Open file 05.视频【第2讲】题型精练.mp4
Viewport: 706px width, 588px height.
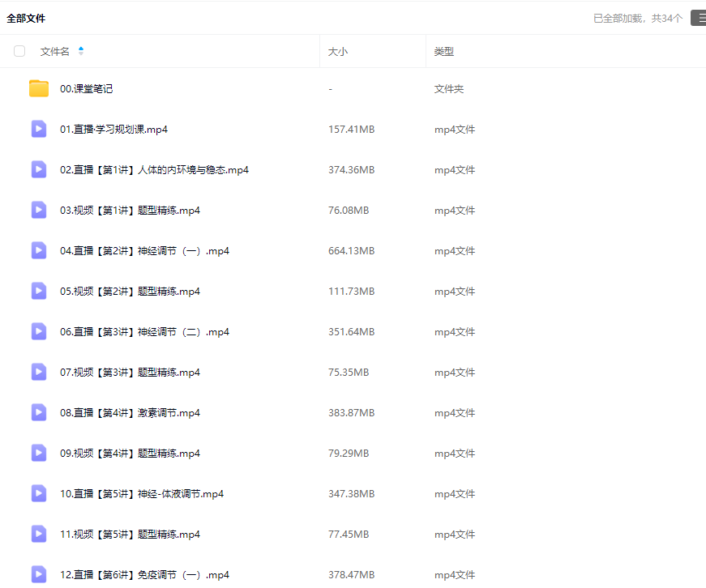click(130, 292)
